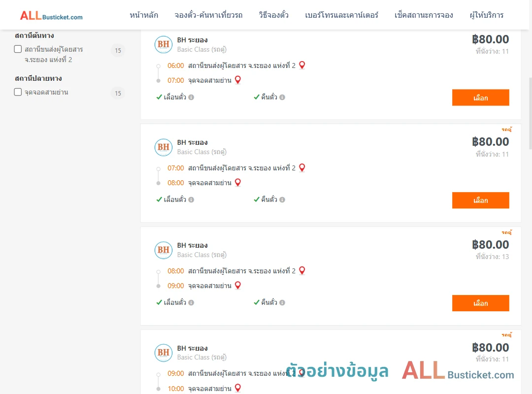532x394 pixels.
Task: Select the 08:00 trip with เลือก button
Action: 480,303
